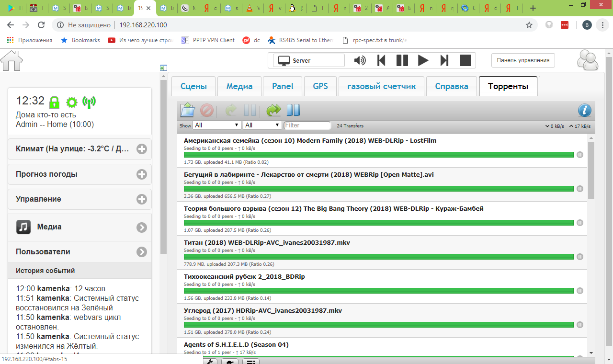This screenshot has width=613, height=364.
Task: Open the Пользователи section
Action: 142,252
